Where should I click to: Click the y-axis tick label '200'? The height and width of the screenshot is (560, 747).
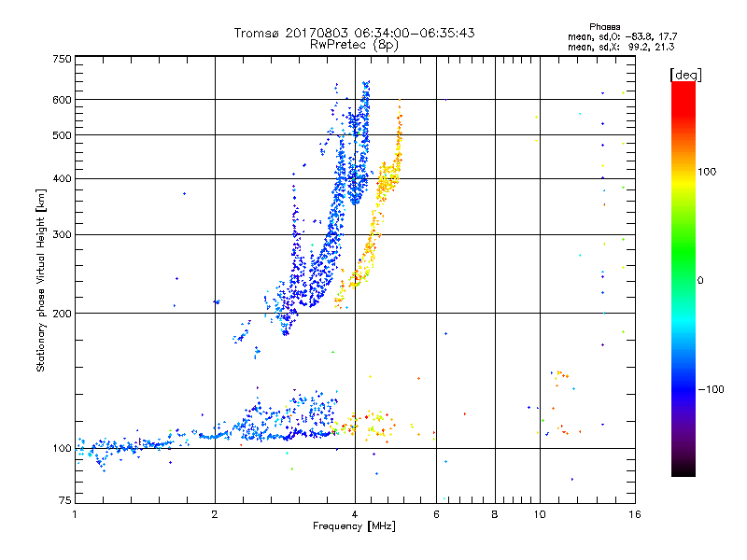tap(63, 314)
